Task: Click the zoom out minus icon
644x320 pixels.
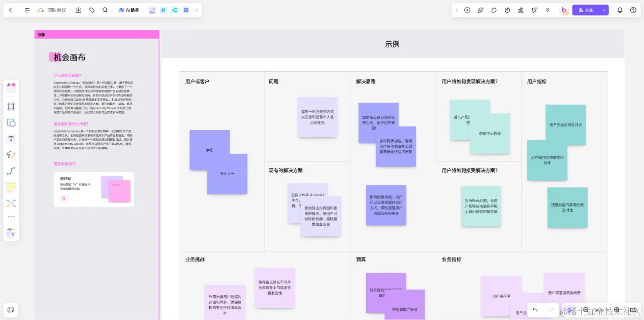Action: pyautogui.click(x=586, y=310)
